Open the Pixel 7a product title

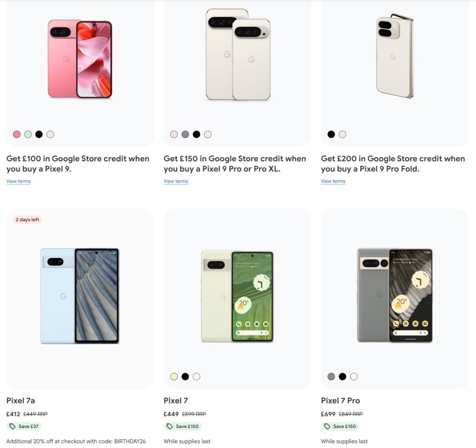pos(20,401)
